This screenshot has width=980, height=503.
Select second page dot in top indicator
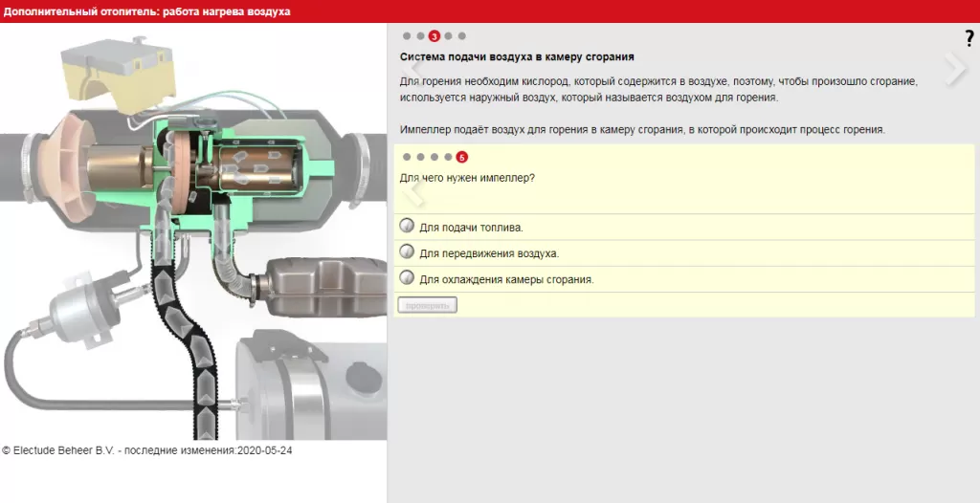421,36
